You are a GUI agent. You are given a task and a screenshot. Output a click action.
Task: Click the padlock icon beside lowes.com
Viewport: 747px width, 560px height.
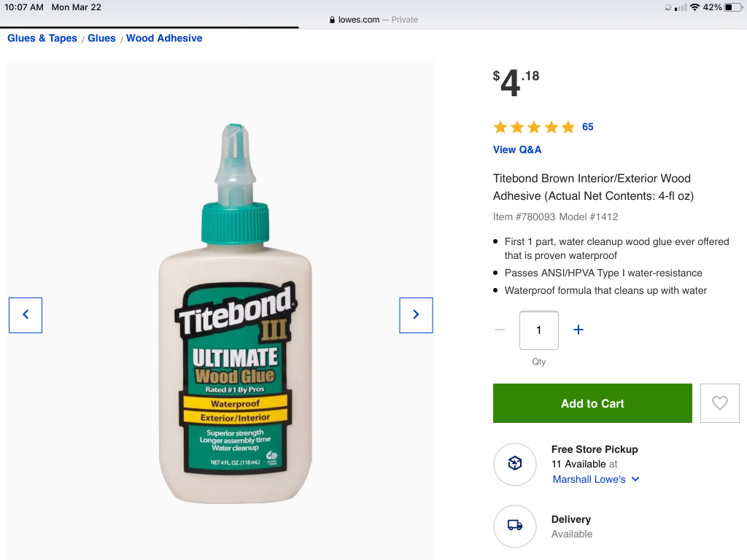(x=333, y=20)
